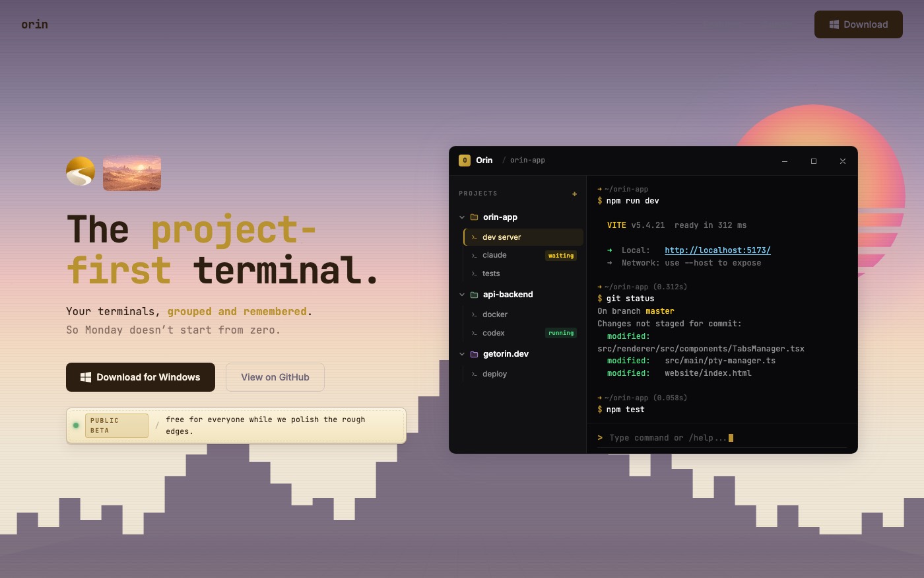
Task: Click the src/main/pty-manager.ts file path
Action: [x=720, y=361]
